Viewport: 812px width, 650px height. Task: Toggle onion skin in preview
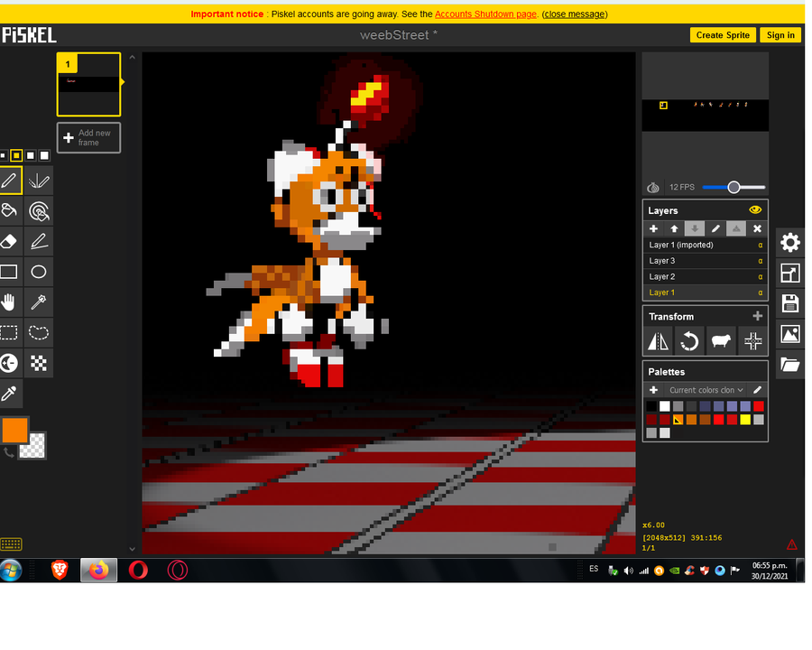click(x=653, y=187)
